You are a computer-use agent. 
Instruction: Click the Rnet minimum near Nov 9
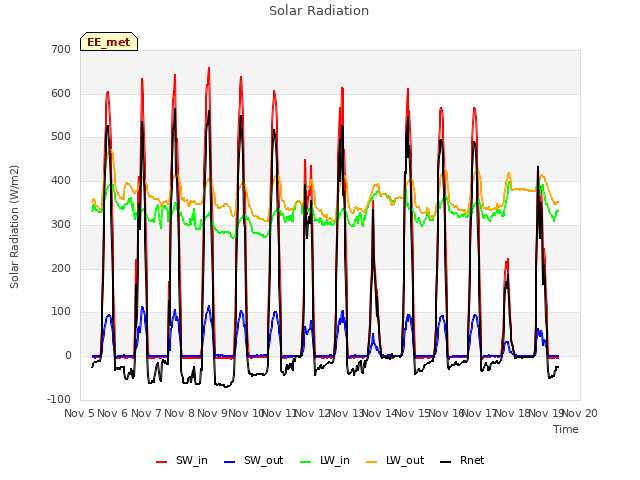point(225,387)
